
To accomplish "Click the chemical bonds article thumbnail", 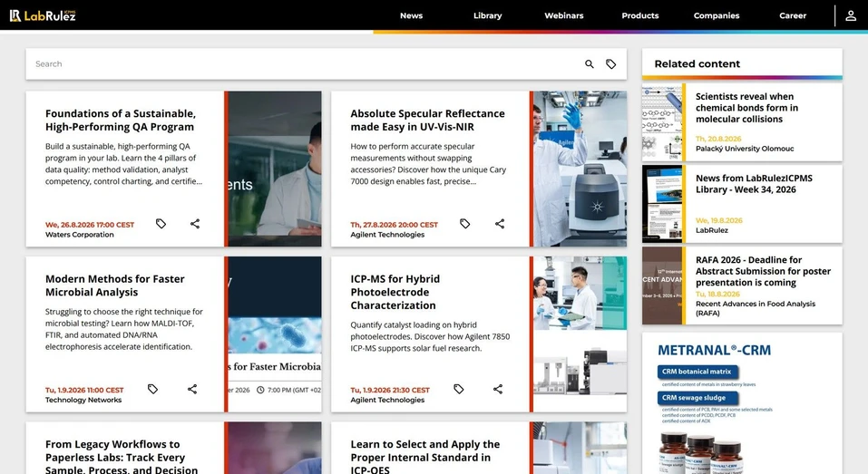I will [x=662, y=122].
